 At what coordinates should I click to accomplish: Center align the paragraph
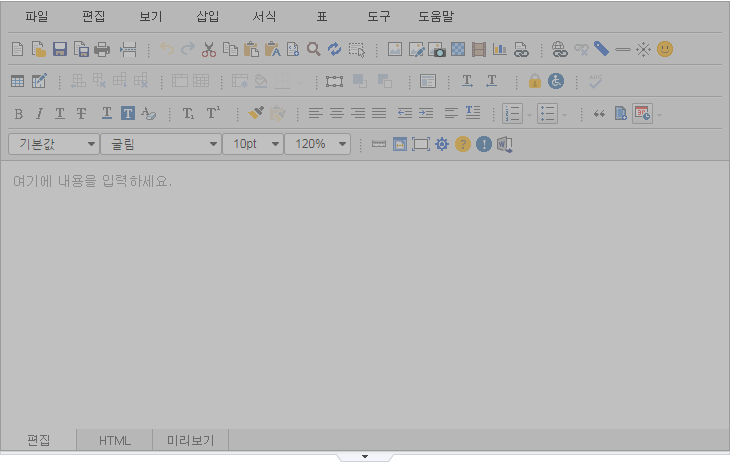pos(337,113)
